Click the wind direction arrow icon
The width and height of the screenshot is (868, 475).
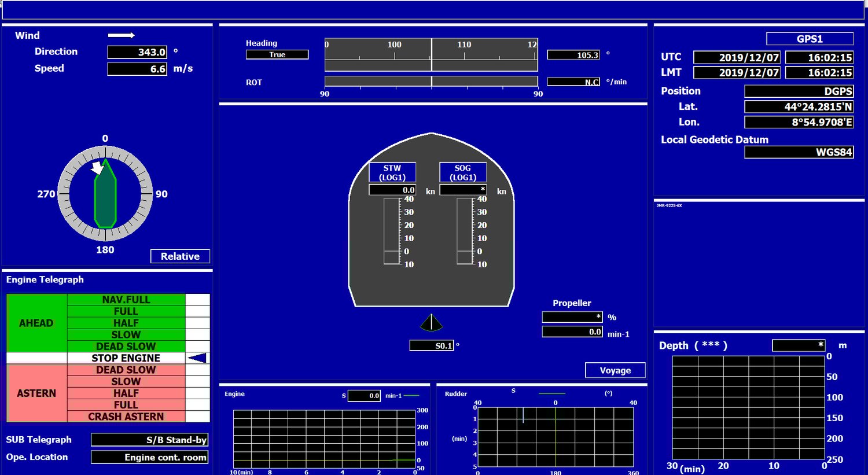tap(120, 35)
